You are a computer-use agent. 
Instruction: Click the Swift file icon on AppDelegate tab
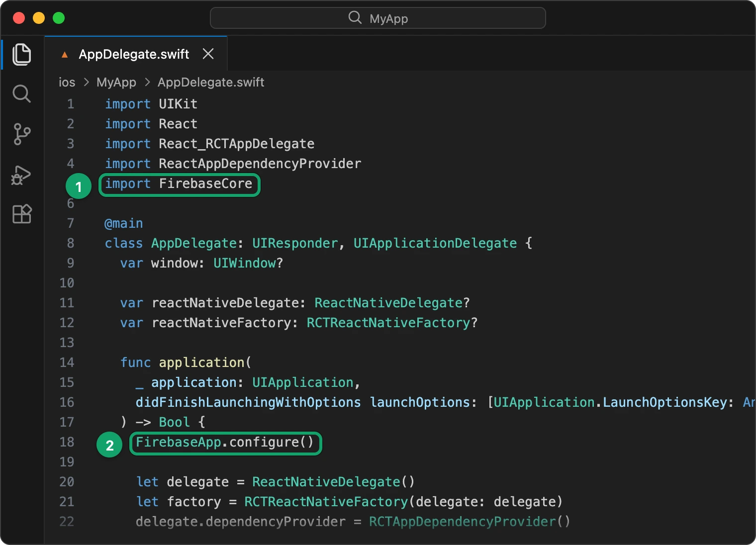pyautogui.click(x=65, y=55)
